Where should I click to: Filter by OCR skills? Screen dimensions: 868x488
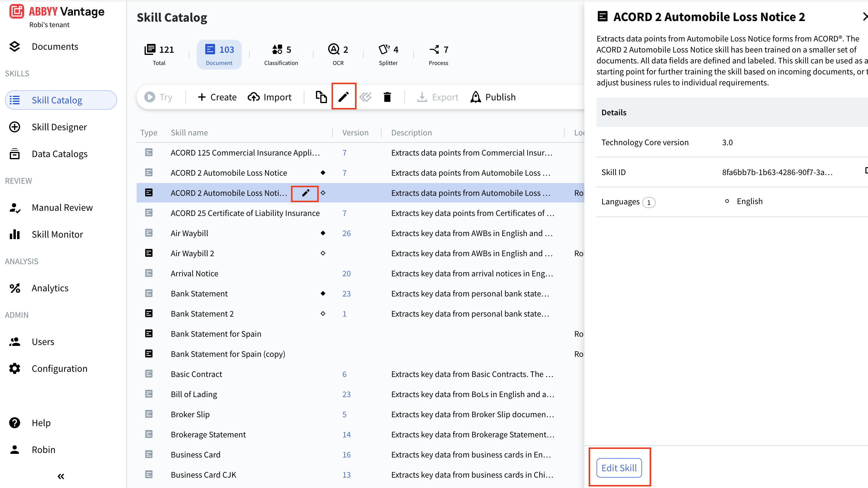coord(338,55)
